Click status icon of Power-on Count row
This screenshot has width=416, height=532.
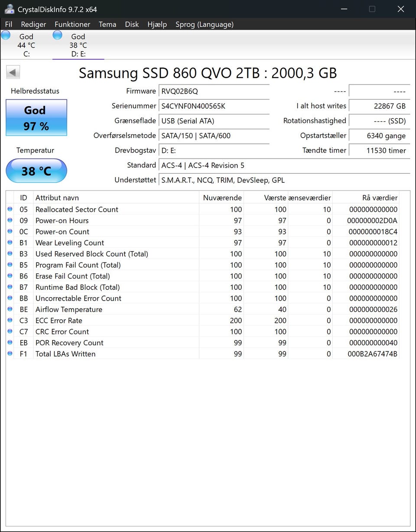tap(10, 231)
